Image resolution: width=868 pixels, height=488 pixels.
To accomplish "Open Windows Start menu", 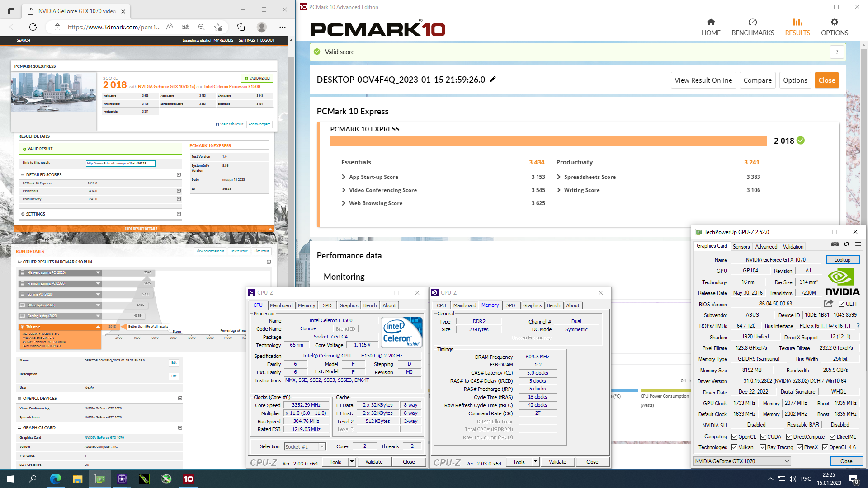I will 11,479.
